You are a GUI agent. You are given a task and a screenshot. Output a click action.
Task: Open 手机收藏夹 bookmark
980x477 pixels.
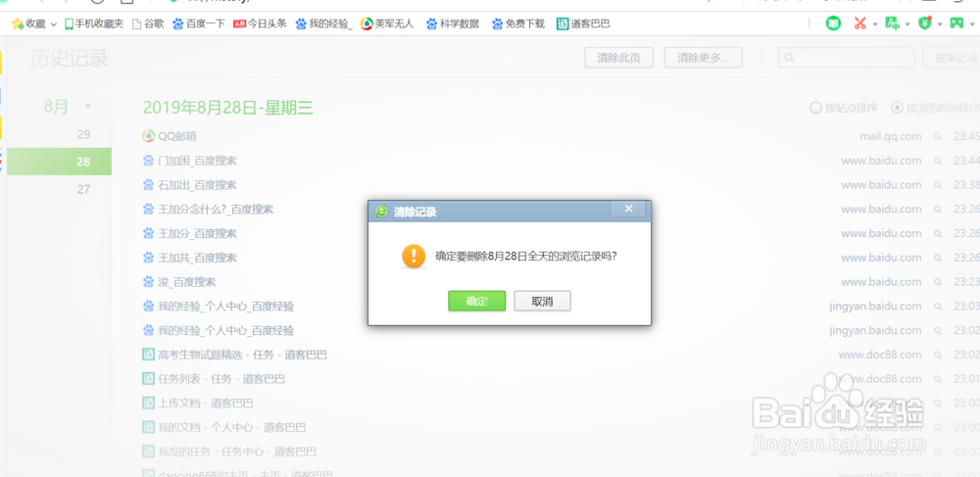pyautogui.click(x=94, y=24)
